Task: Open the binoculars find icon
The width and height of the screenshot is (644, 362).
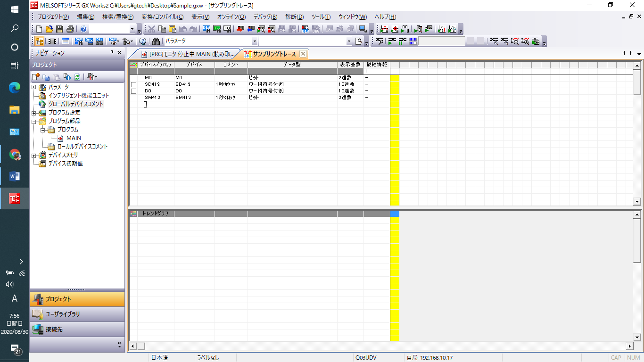Action: point(156,41)
